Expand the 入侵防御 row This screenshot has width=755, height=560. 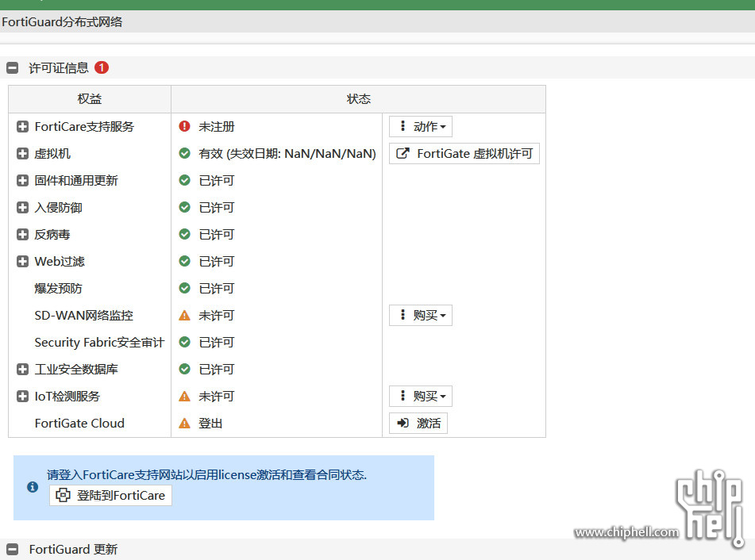pyautogui.click(x=22, y=207)
